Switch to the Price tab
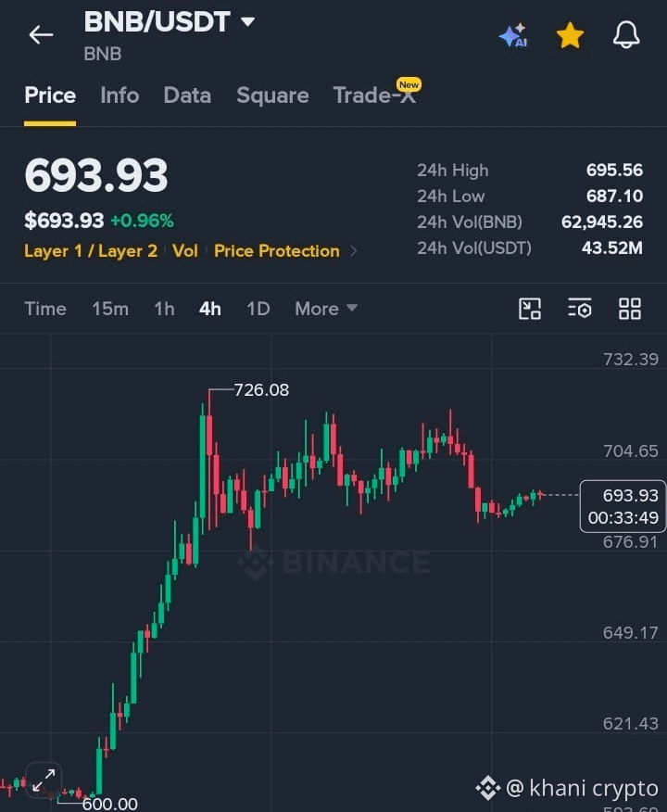The image size is (667, 812). tap(50, 95)
